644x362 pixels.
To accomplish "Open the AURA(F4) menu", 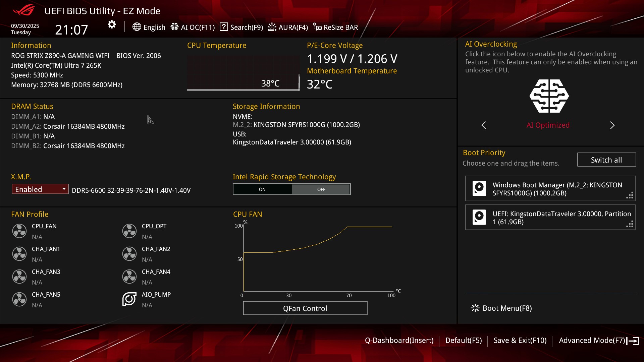I will click(x=288, y=27).
